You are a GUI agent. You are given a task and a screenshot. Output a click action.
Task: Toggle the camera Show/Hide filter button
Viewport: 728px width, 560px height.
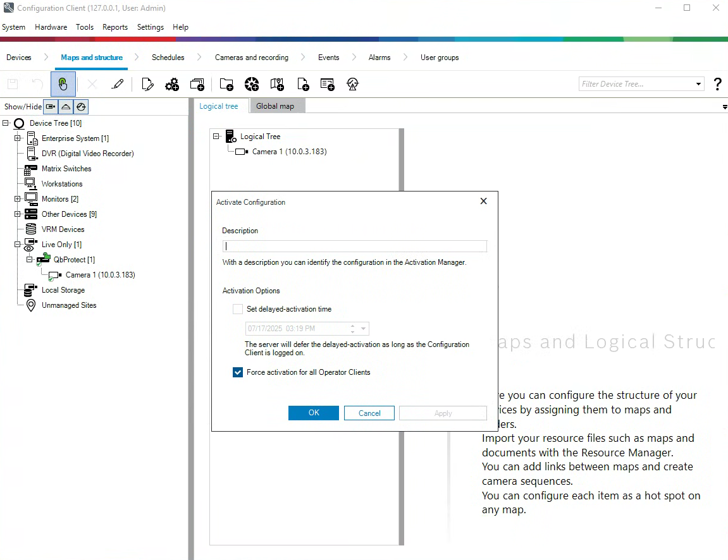tap(51, 107)
